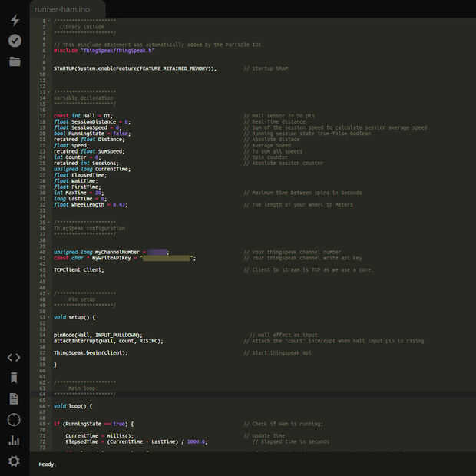Image resolution: width=476 pixels, height=476 pixels.
Task: Click the float ElapsedTime declaration
Action: (80, 175)
